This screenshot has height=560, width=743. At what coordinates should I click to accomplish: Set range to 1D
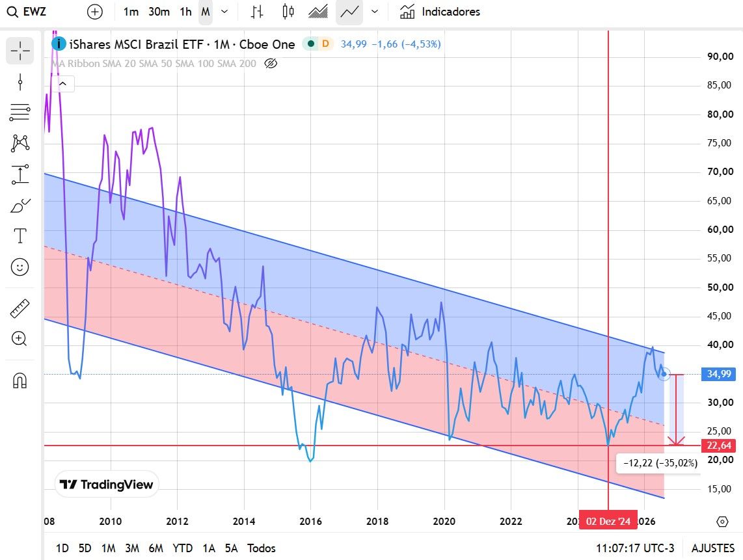[x=62, y=548]
